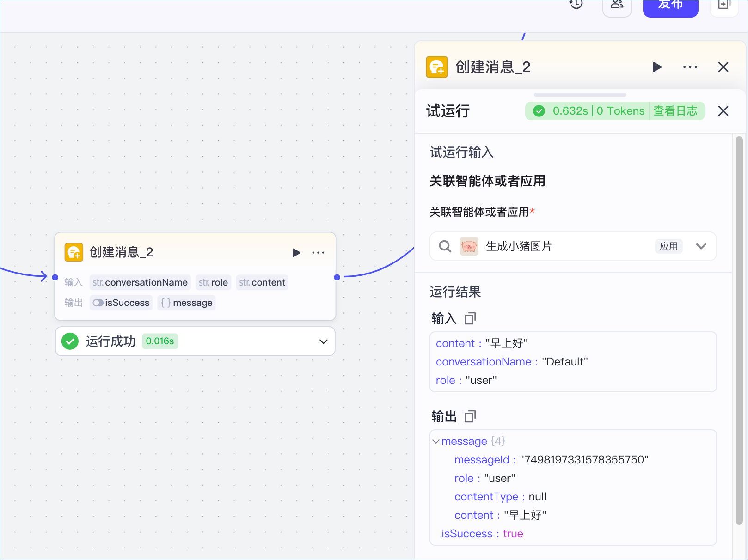Screen dimensions: 748x560
Task: Click the pig thumbnail of 生成小猪图片
Action: pos(469,246)
